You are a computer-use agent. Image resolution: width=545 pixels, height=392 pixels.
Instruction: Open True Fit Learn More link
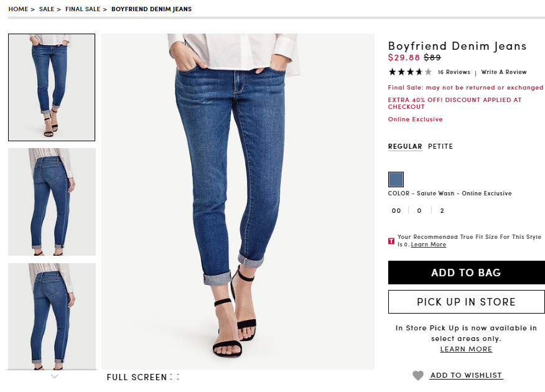click(428, 245)
